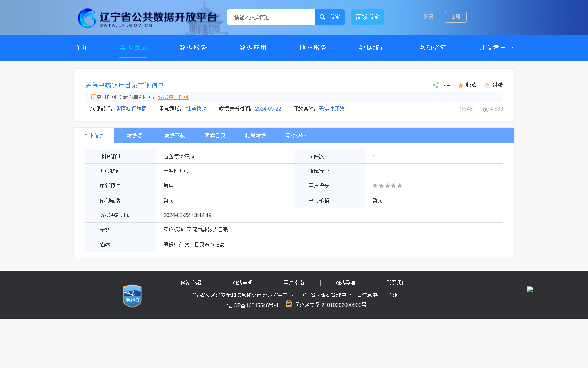Click the 纠错 label

(x=498, y=85)
